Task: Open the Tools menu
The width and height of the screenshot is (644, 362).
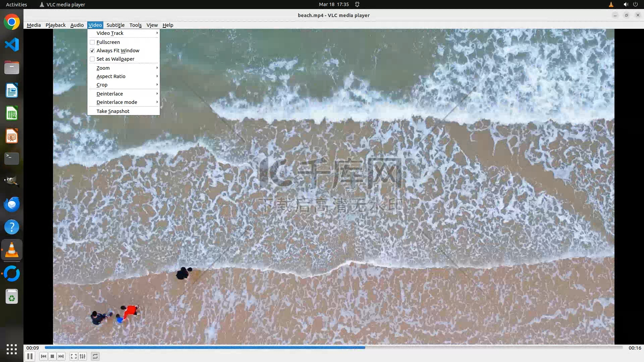Action: click(136, 25)
